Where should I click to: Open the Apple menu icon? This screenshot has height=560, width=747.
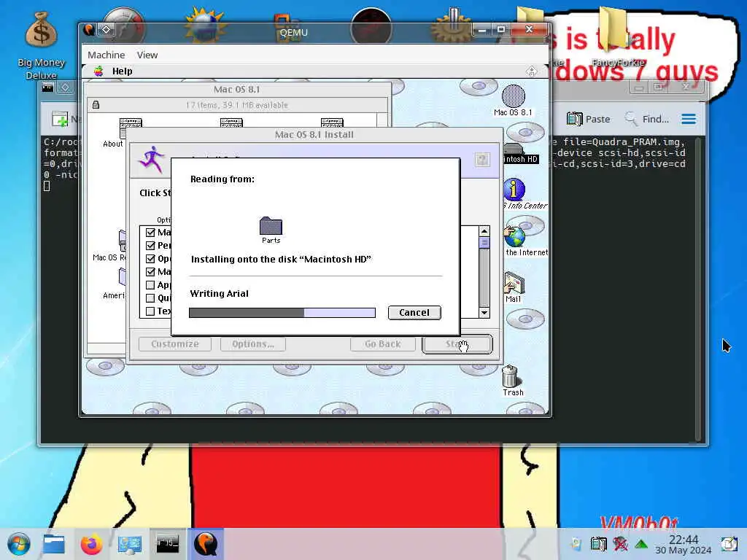point(98,71)
